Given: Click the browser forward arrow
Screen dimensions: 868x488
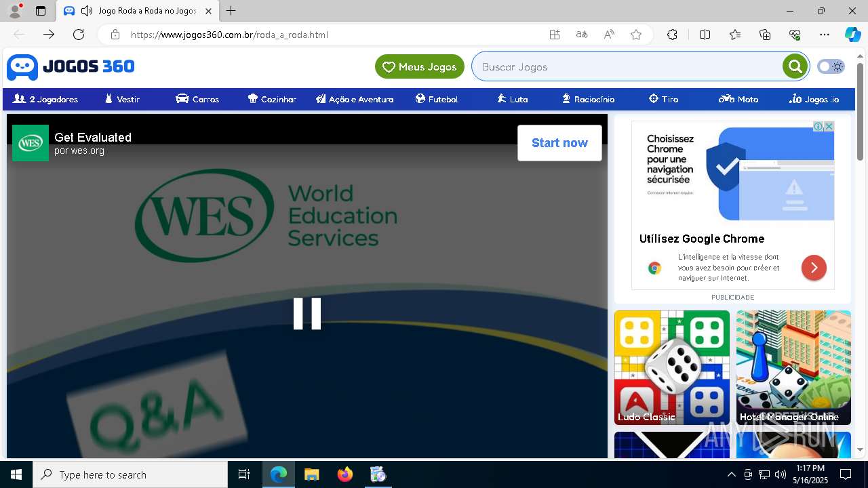Looking at the screenshot, I should click(49, 35).
